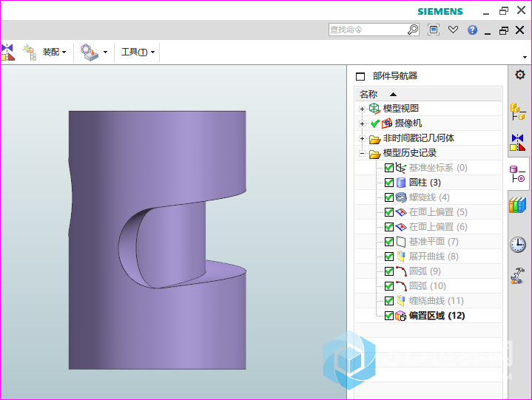Select the 基准平面 (7) feature label
Viewport: 532px width, 400px height.
tap(434, 241)
